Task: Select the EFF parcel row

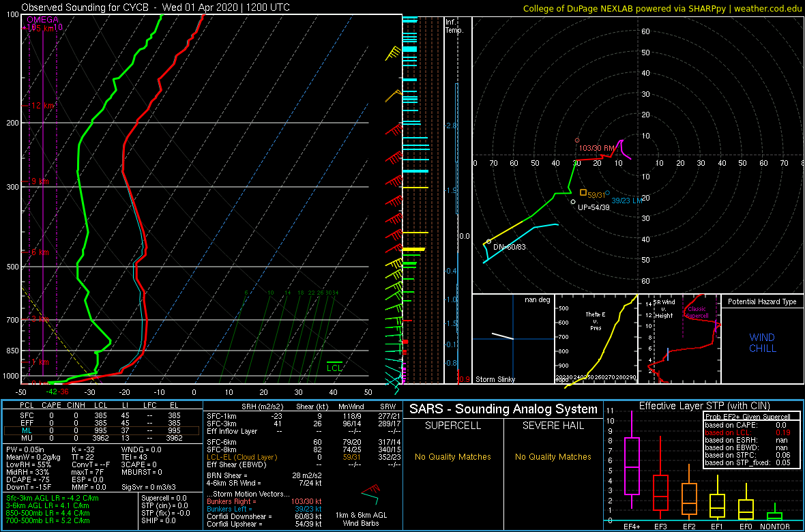Action: 102,422
